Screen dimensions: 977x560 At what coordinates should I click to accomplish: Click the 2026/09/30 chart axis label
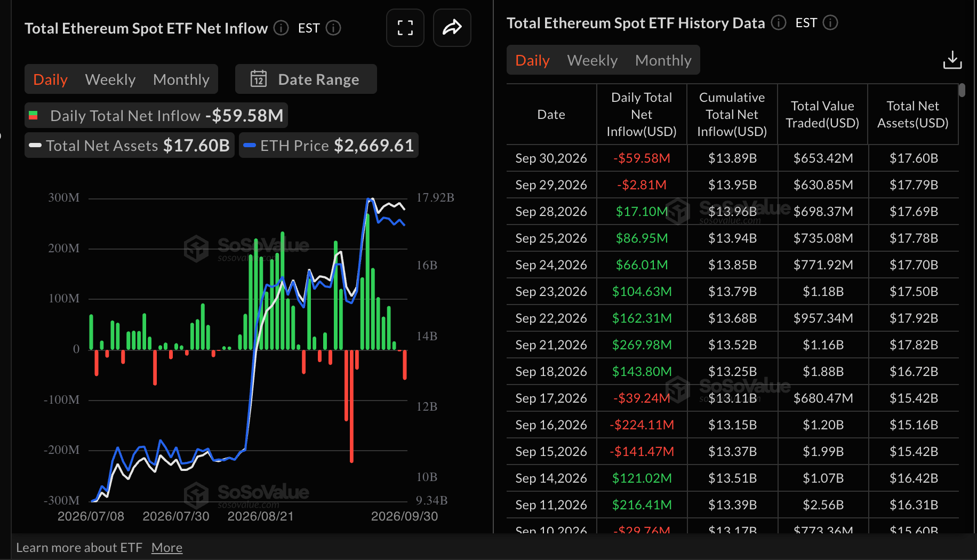[x=404, y=516]
